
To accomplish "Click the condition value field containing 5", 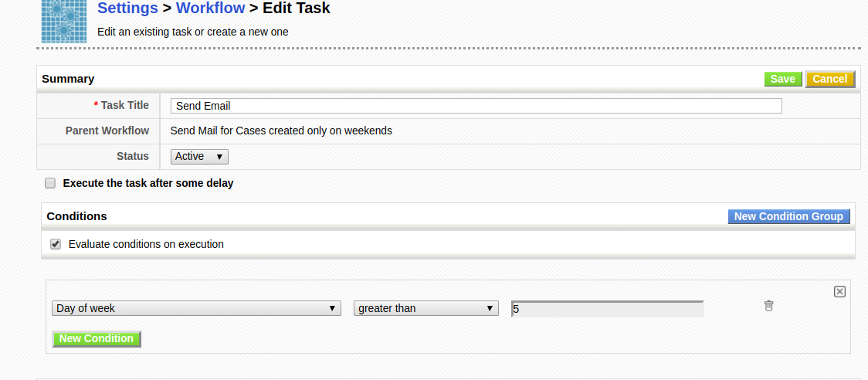I will point(607,309).
